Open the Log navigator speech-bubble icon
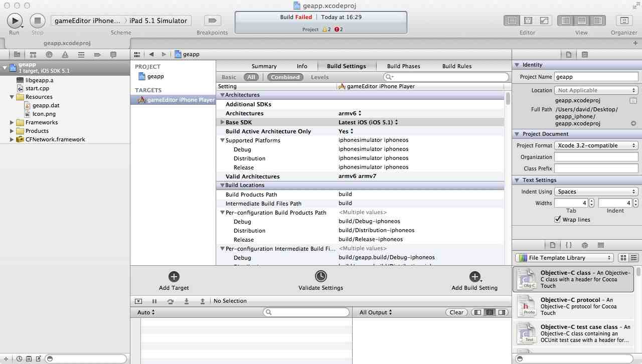The image size is (642, 364). pos(113,54)
